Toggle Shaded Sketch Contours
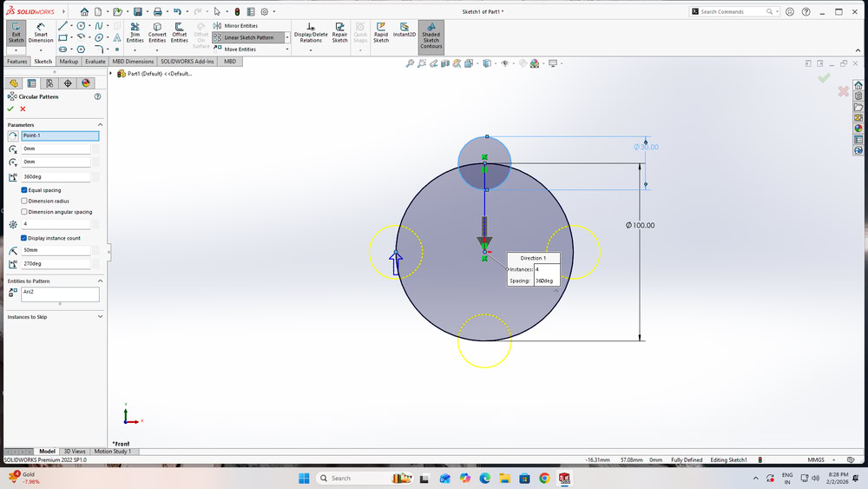868x489 pixels. [x=431, y=36]
